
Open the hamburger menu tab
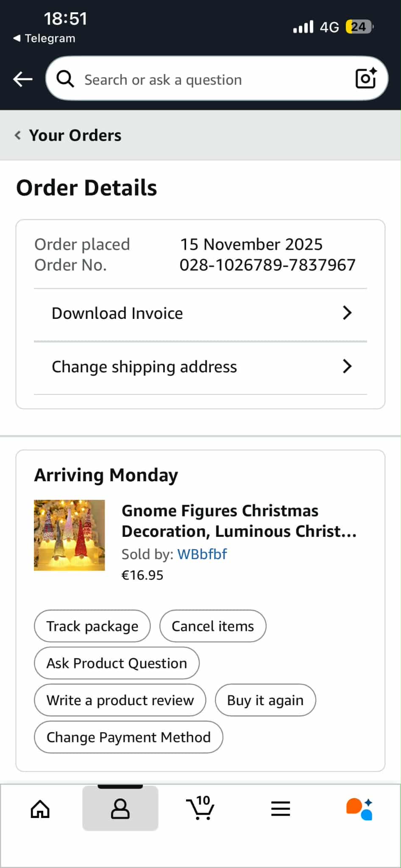pos(281,809)
